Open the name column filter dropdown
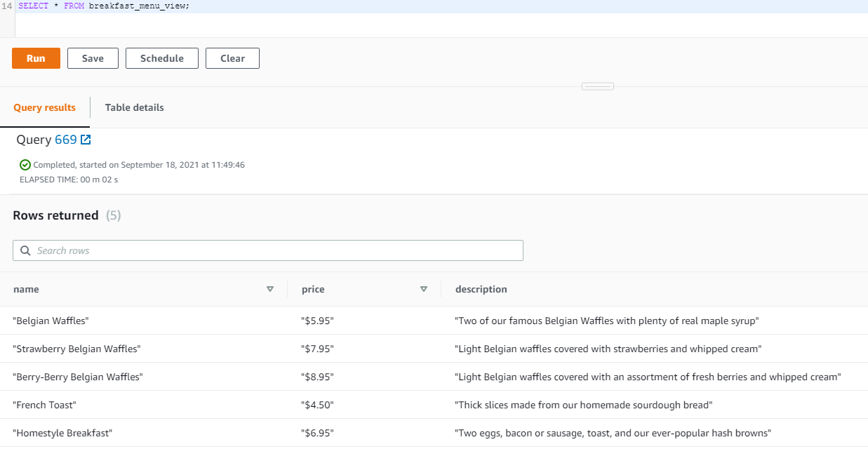The image size is (868, 449). (x=269, y=288)
